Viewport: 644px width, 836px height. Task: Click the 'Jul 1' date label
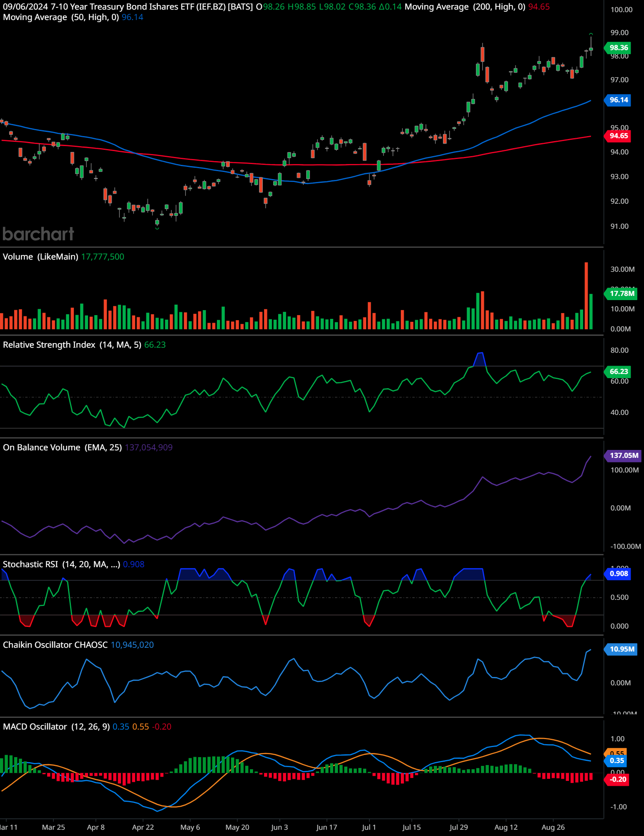coord(369,827)
